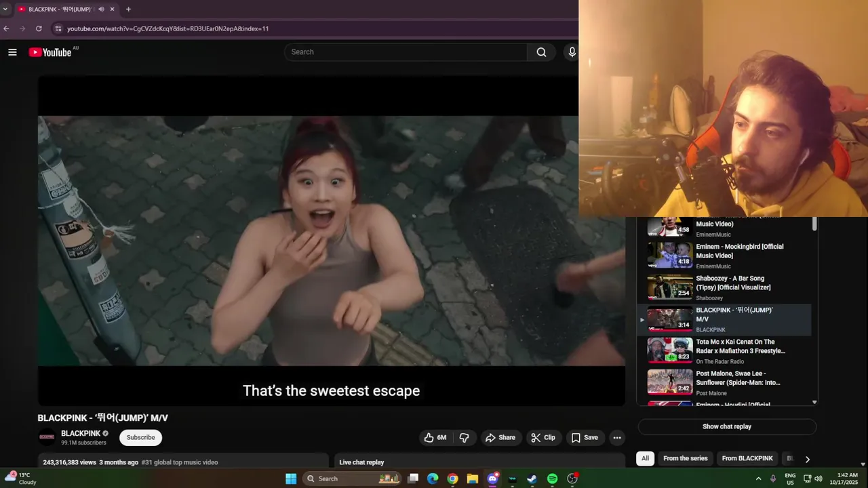Open Google Chrome from taskbar
Image resolution: width=868 pixels, height=488 pixels.
click(452, 479)
